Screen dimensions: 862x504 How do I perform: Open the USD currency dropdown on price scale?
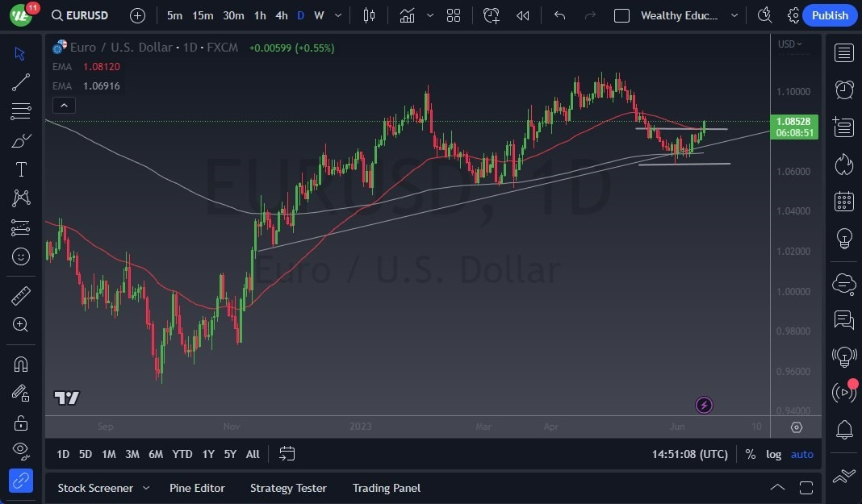click(787, 44)
